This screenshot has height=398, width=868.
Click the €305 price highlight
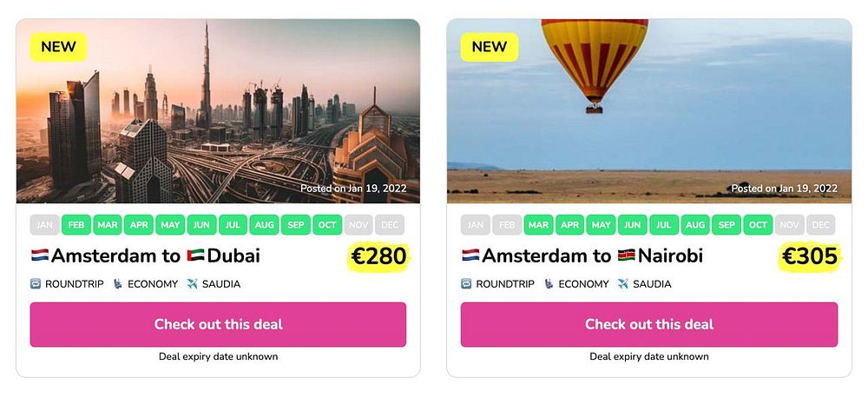point(810,256)
